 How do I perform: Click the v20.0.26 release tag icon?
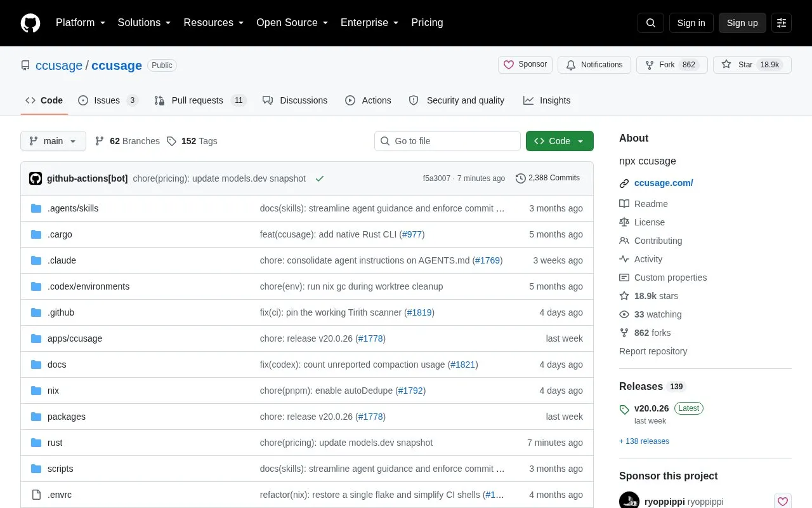(x=624, y=410)
